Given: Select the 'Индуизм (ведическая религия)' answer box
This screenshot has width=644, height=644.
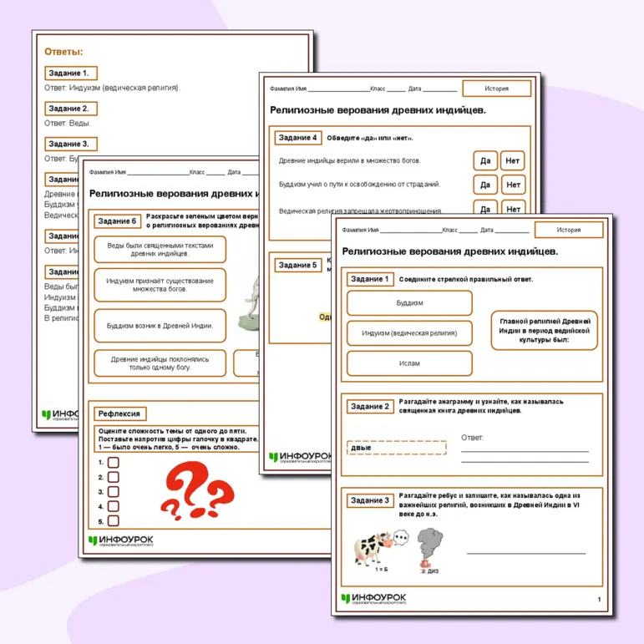Looking at the screenshot, I should [409, 333].
